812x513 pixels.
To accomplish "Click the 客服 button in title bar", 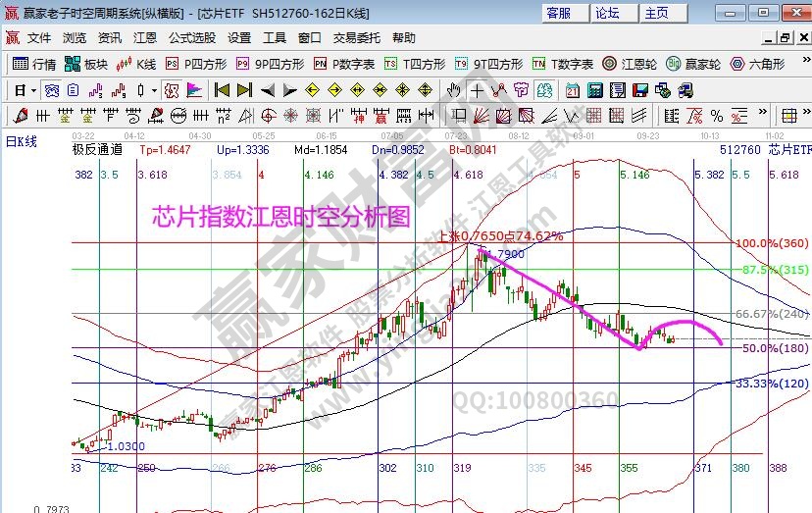I will (559, 13).
